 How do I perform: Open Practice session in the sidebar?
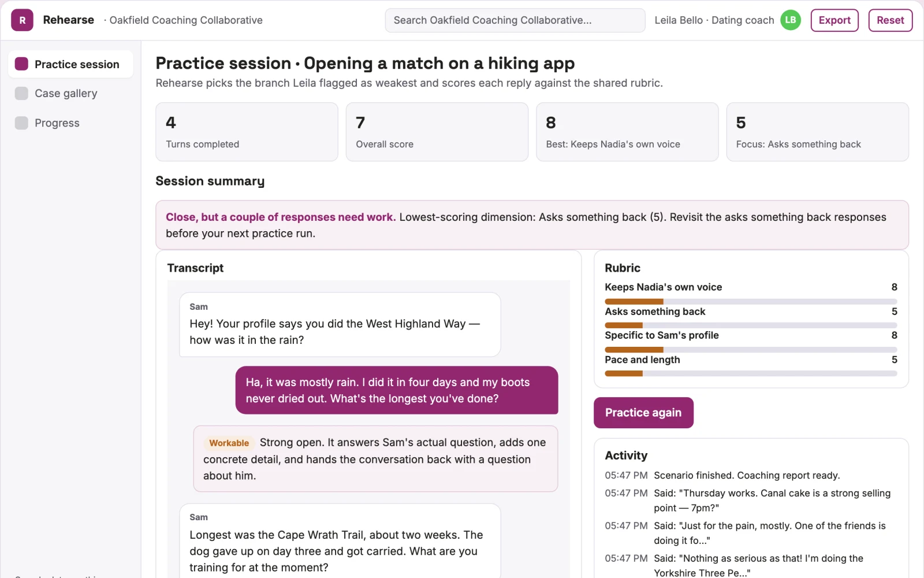[70, 64]
